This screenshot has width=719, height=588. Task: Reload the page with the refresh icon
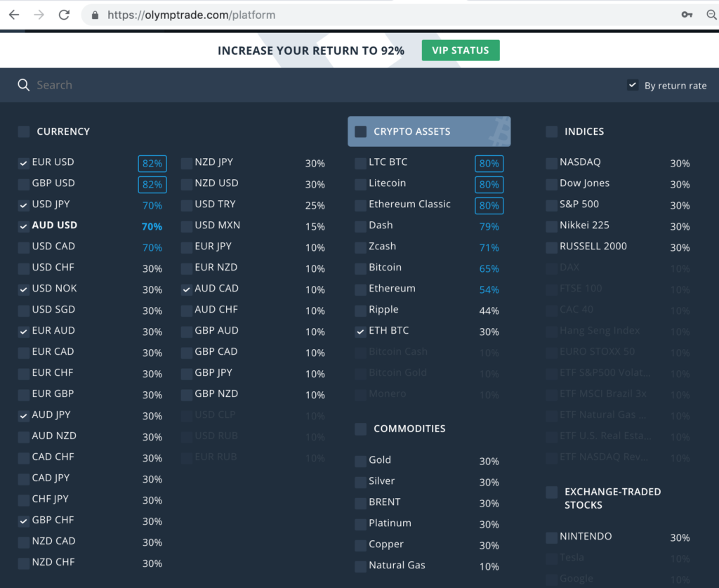(64, 15)
